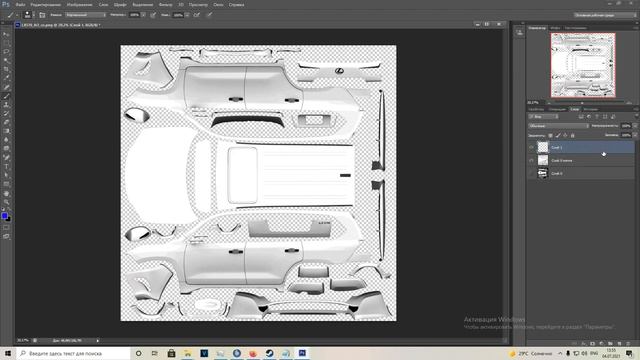Click the background black color swatch
Viewport: 640px width, 360px height.
[x=9, y=220]
